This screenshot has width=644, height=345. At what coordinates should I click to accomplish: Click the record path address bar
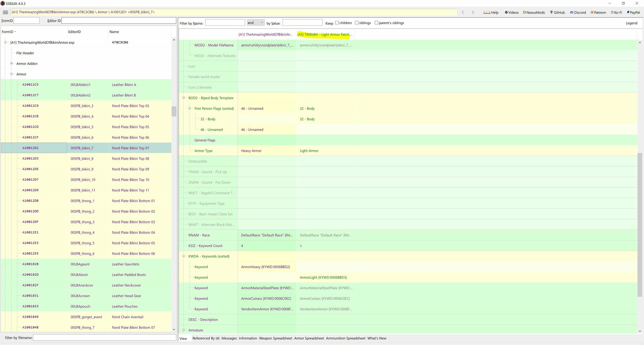(x=233, y=12)
